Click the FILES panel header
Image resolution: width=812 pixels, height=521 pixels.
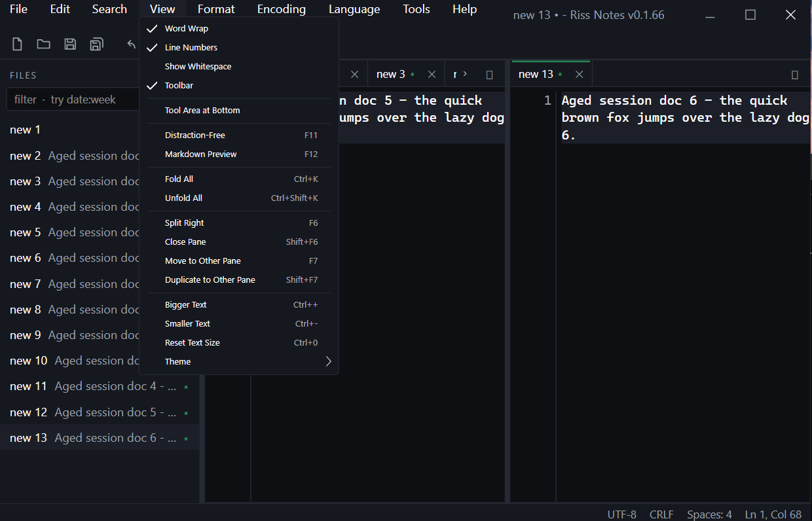23,75
